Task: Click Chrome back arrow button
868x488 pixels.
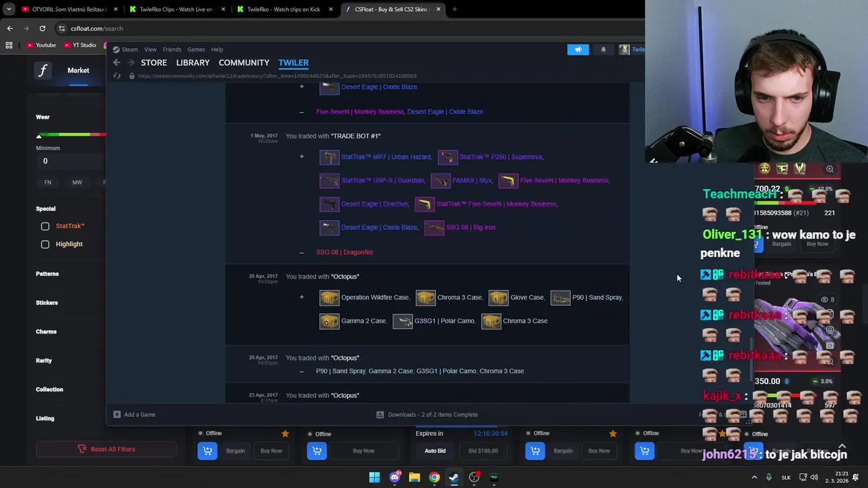Action: (x=9, y=28)
